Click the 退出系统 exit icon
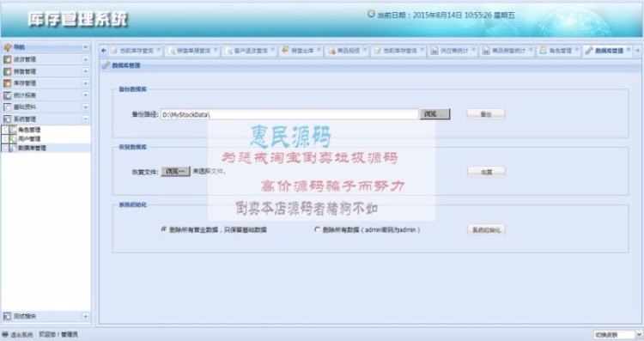This screenshot has height=341, width=644. click(5, 335)
